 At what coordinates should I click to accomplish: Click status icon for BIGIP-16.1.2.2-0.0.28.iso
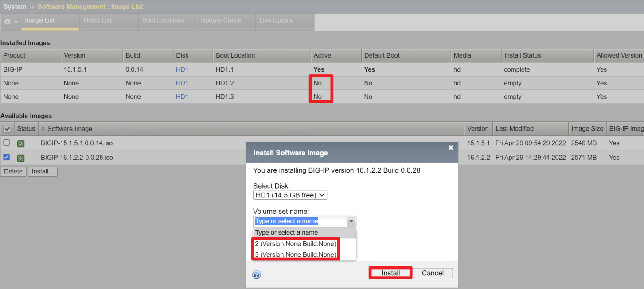21,158
